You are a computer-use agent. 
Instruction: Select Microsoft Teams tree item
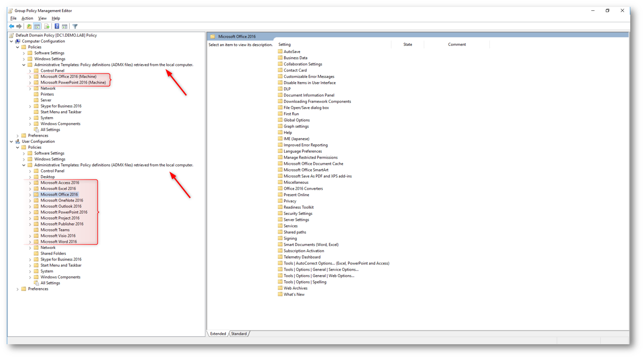tap(55, 230)
